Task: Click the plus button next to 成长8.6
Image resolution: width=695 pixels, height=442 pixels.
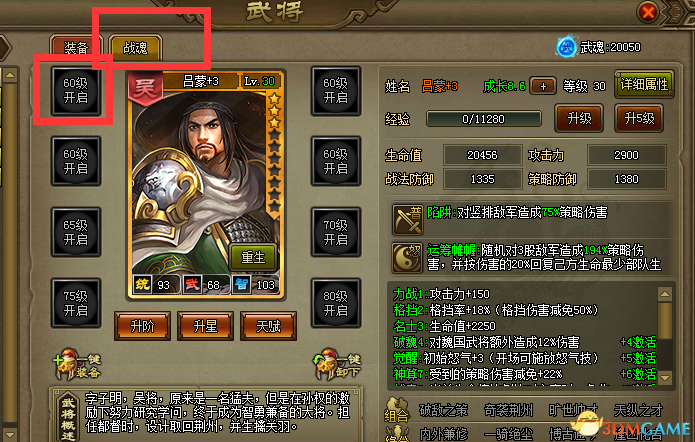Action: (543, 86)
